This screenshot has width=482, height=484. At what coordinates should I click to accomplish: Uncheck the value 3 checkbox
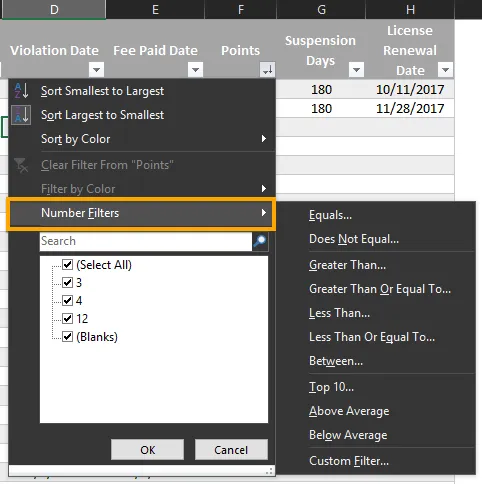(68, 283)
